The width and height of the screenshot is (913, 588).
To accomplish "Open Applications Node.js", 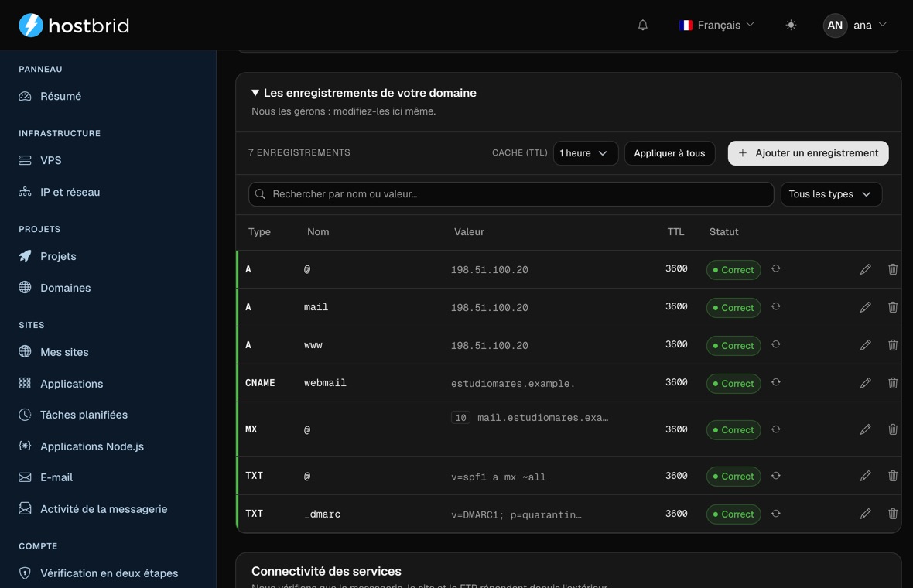I will click(x=81, y=446).
